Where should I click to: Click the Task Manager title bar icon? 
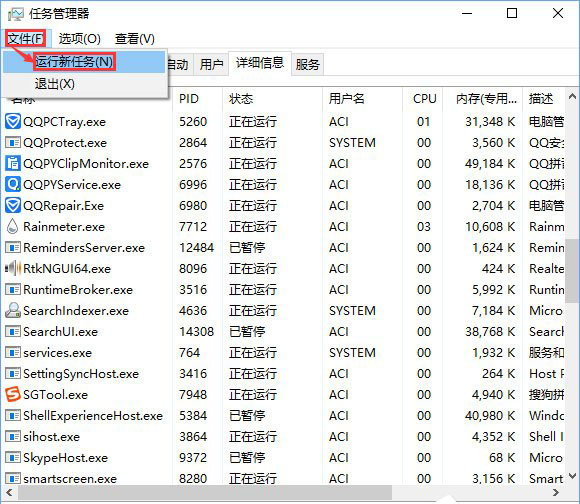click(x=16, y=14)
